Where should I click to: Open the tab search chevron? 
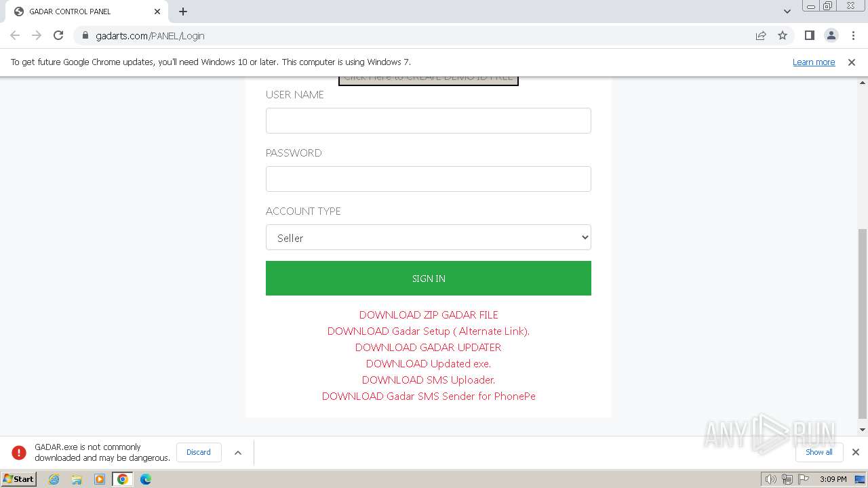[x=787, y=12]
